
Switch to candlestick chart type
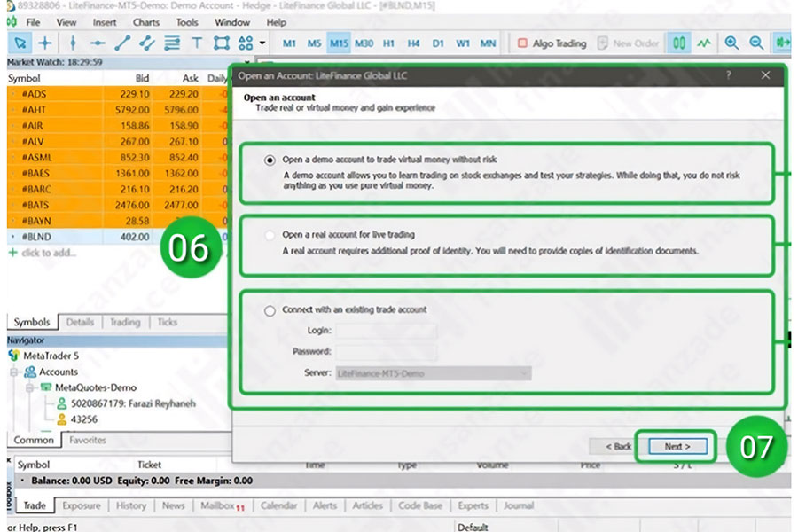(679, 43)
